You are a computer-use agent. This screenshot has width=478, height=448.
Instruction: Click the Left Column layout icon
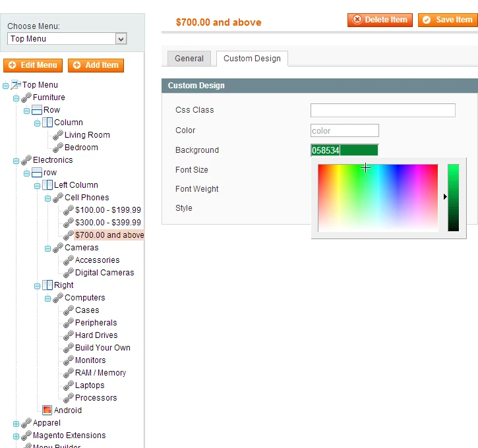click(x=47, y=185)
